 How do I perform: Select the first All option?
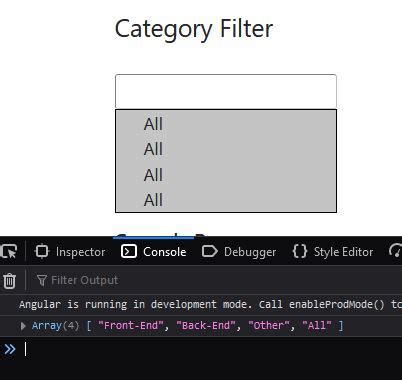226,124
